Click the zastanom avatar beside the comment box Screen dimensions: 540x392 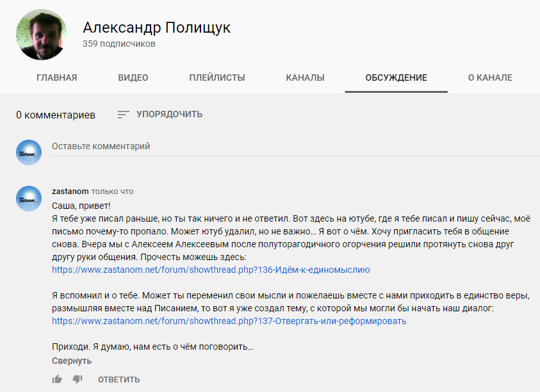[x=29, y=152]
